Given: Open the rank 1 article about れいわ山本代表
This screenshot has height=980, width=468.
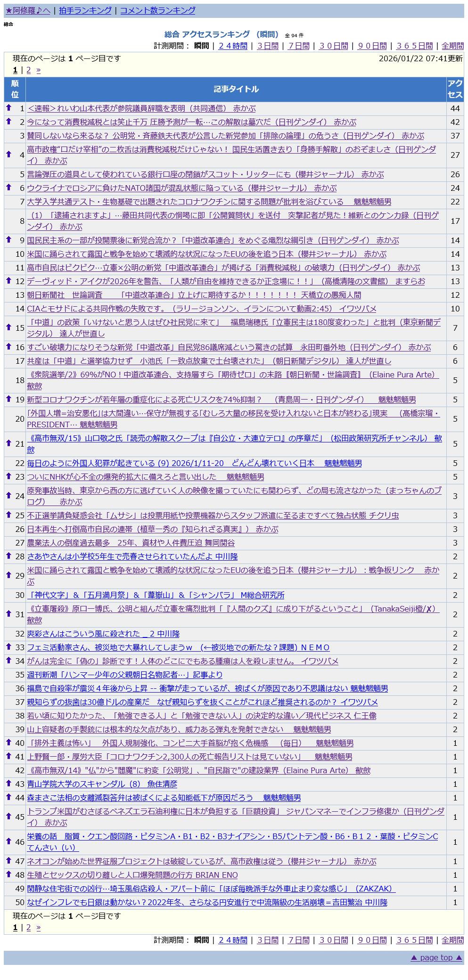Looking at the screenshot, I should coord(141,108).
